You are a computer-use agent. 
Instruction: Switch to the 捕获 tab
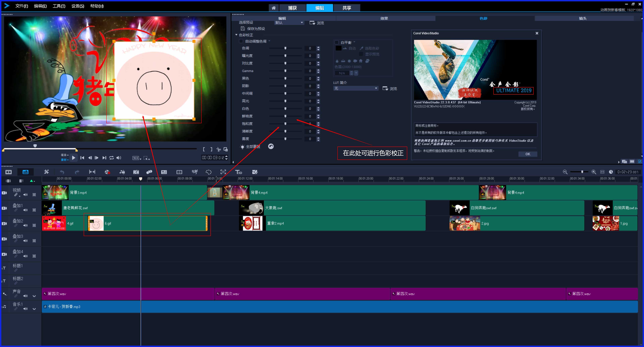click(x=292, y=8)
